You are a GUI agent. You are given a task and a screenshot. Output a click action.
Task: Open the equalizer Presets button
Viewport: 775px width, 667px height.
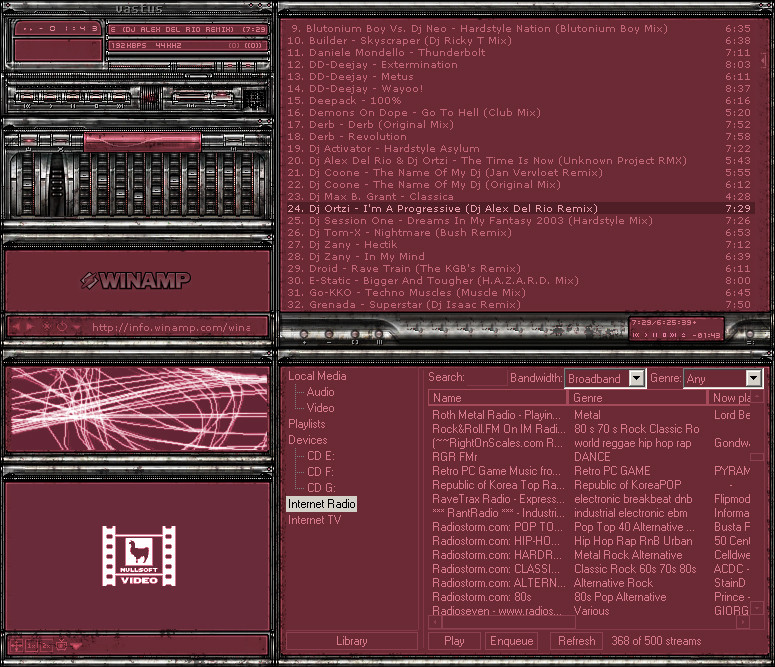pyautogui.click(x=234, y=140)
